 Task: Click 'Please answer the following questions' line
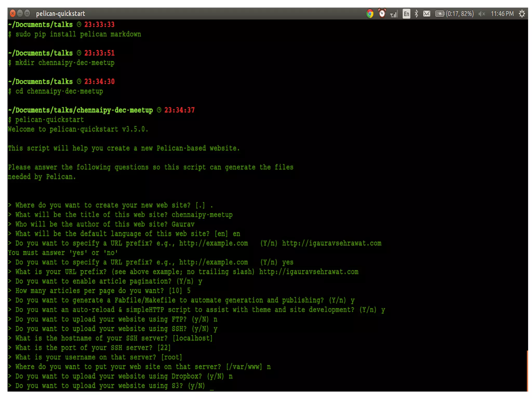point(150,167)
